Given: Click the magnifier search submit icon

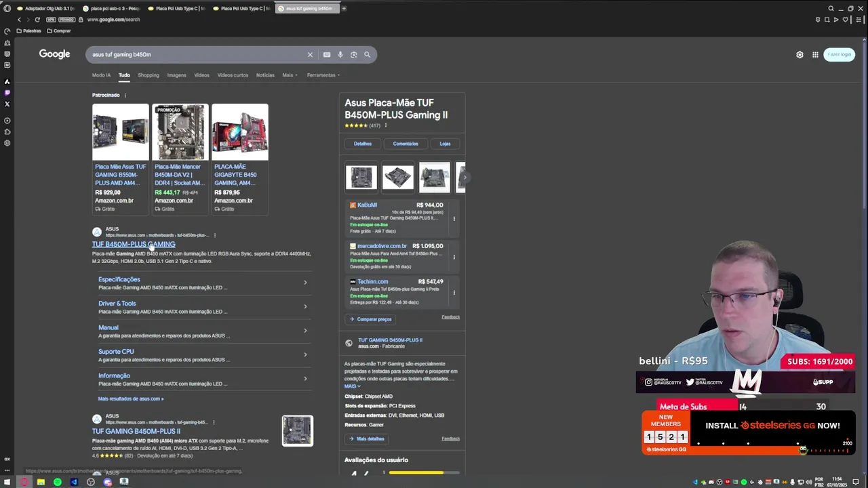Looking at the screenshot, I should 367,54.
